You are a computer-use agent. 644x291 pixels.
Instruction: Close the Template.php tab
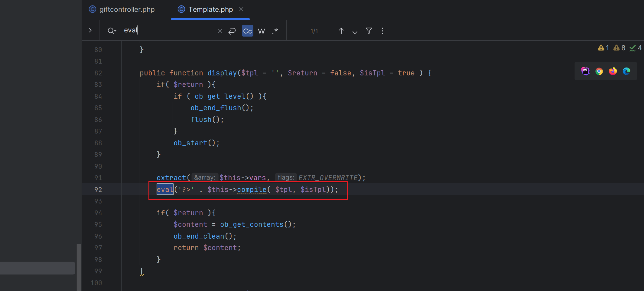[241, 9]
